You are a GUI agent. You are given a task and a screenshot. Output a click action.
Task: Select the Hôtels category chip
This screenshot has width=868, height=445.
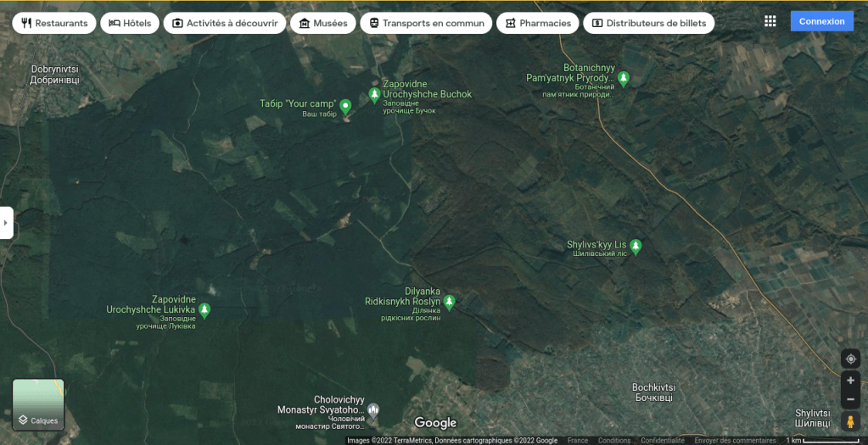point(130,23)
